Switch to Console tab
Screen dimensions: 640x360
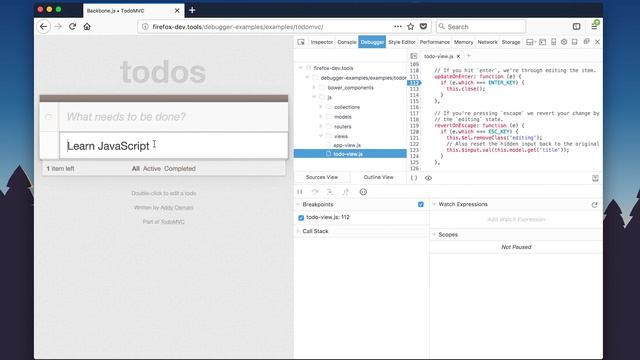347,42
